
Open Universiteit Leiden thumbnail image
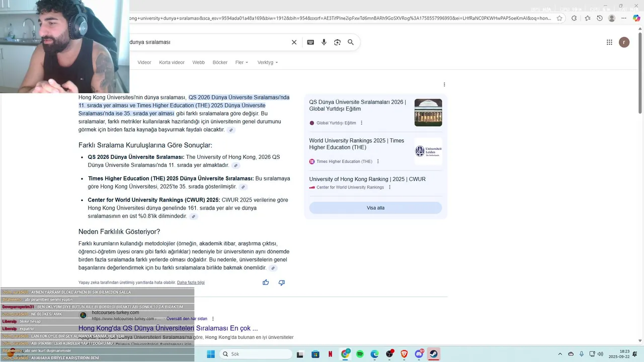click(x=428, y=151)
